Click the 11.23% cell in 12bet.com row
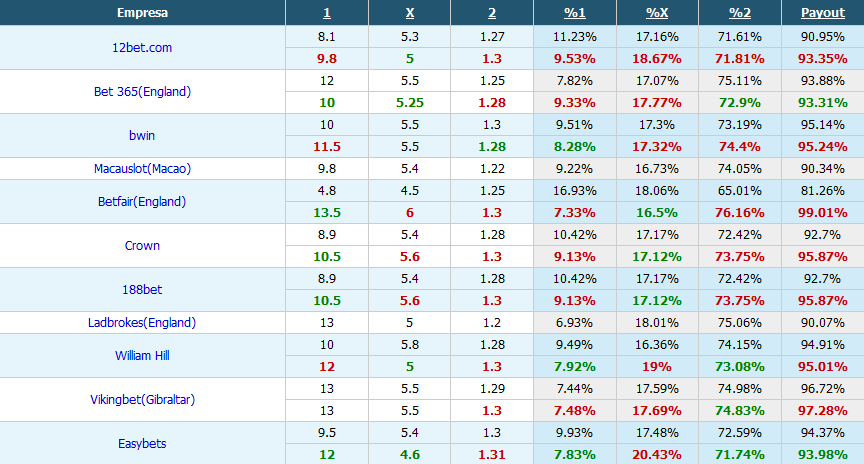This screenshot has width=864, height=464. [575, 36]
